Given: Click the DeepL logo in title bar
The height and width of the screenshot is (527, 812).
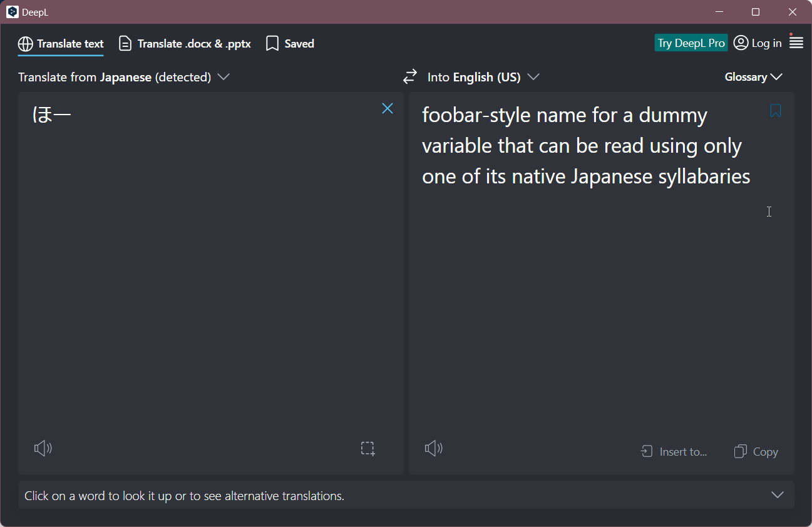Looking at the screenshot, I should coord(13,12).
